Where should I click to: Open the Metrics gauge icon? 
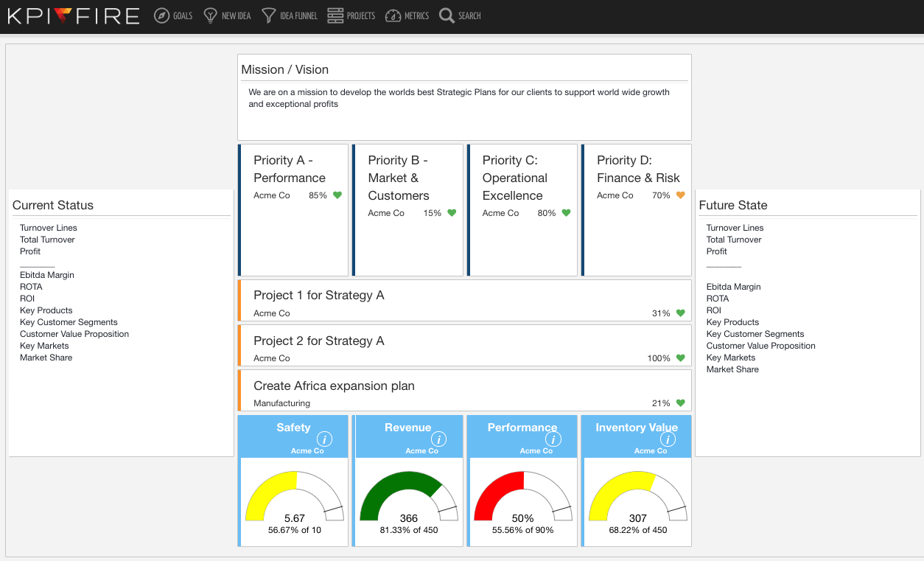(x=393, y=15)
